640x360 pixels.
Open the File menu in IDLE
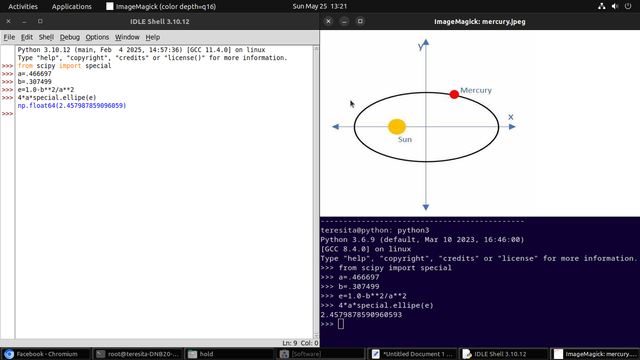coord(9,37)
